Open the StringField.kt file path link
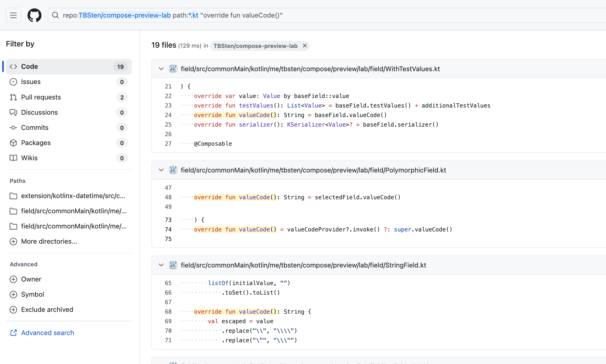 point(303,265)
